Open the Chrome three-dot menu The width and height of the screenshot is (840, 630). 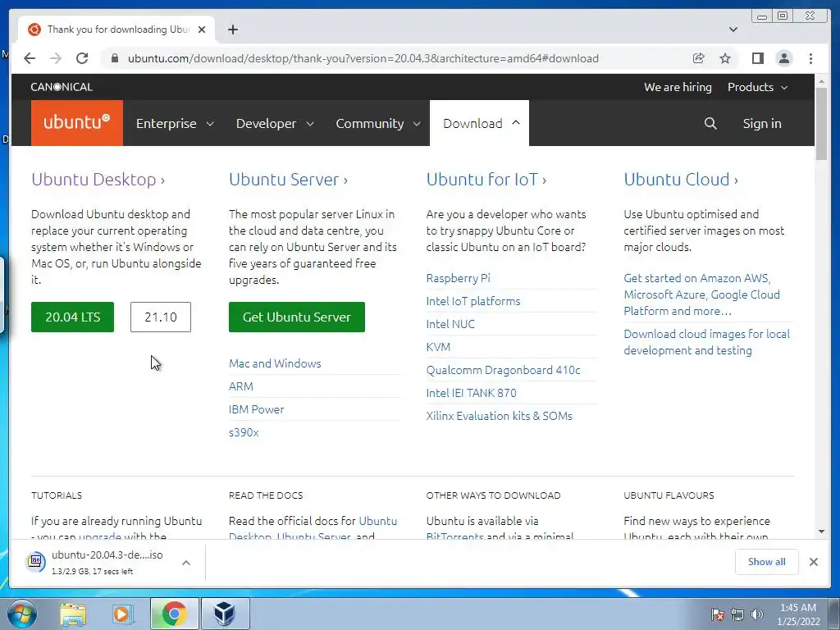click(810, 58)
